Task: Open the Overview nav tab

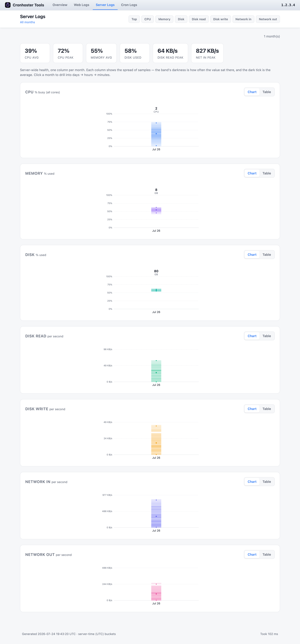Action: point(60,5)
